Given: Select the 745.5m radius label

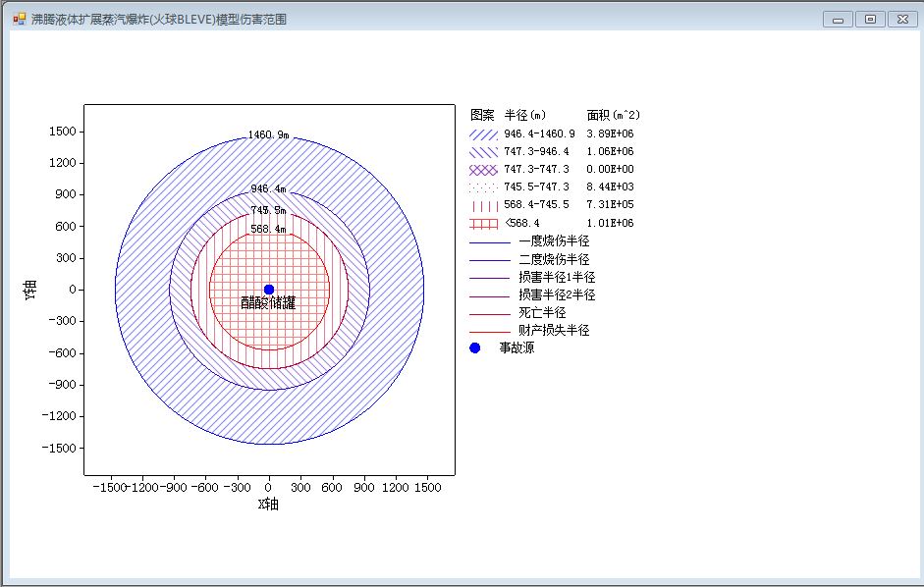Looking at the screenshot, I should (268, 210).
